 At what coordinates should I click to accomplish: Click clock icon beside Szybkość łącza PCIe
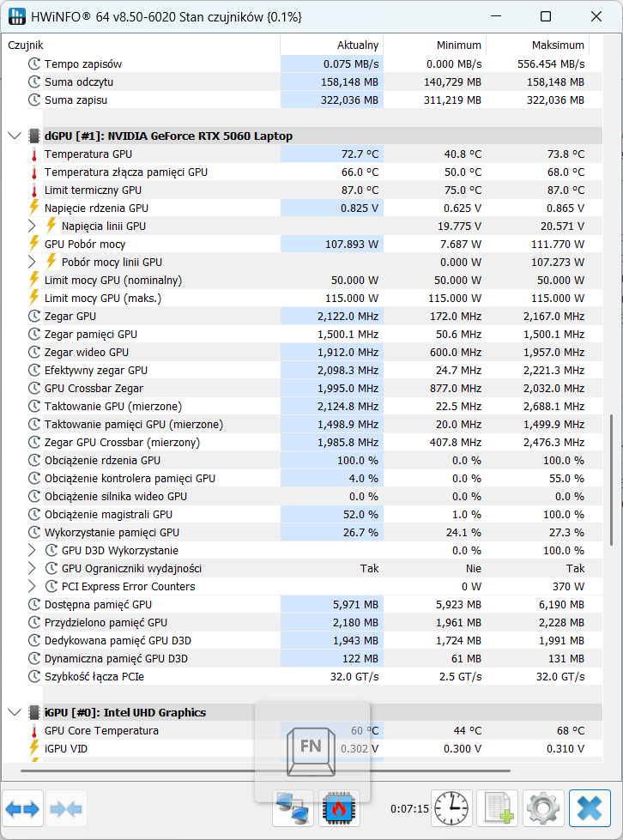pos(34,677)
